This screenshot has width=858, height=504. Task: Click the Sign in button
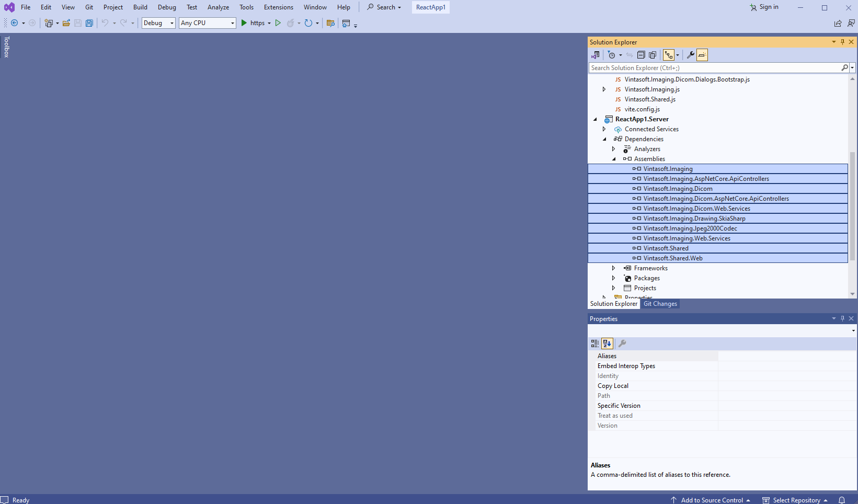(x=764, y=7)
